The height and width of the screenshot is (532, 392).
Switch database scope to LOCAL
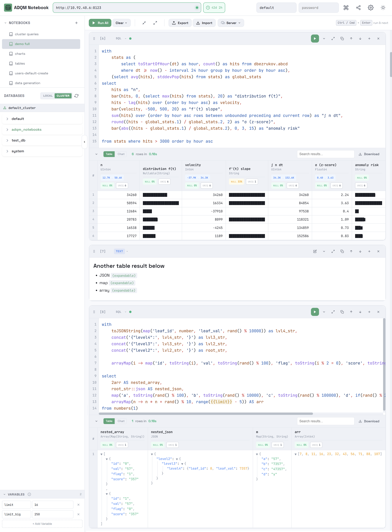click(48, 96)
